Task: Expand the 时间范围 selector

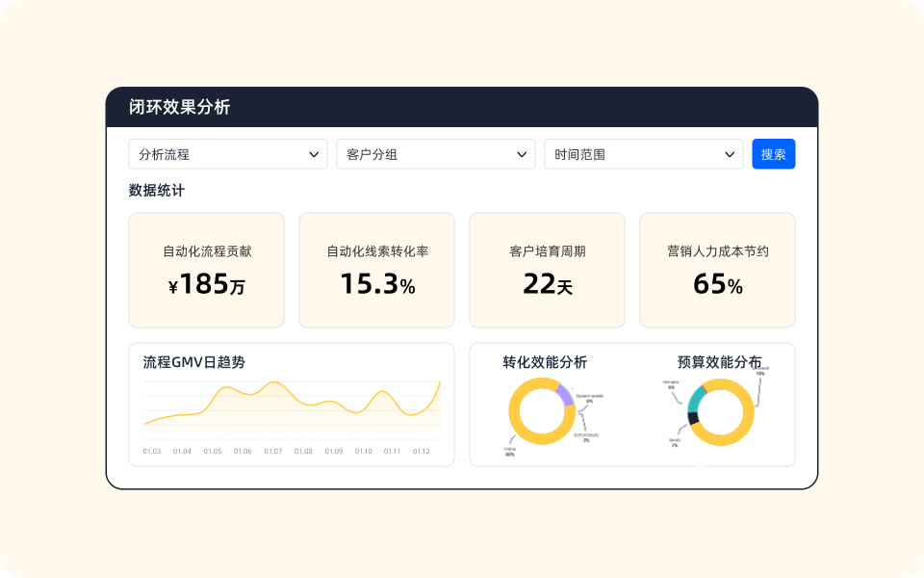Action: click(643, 153)
